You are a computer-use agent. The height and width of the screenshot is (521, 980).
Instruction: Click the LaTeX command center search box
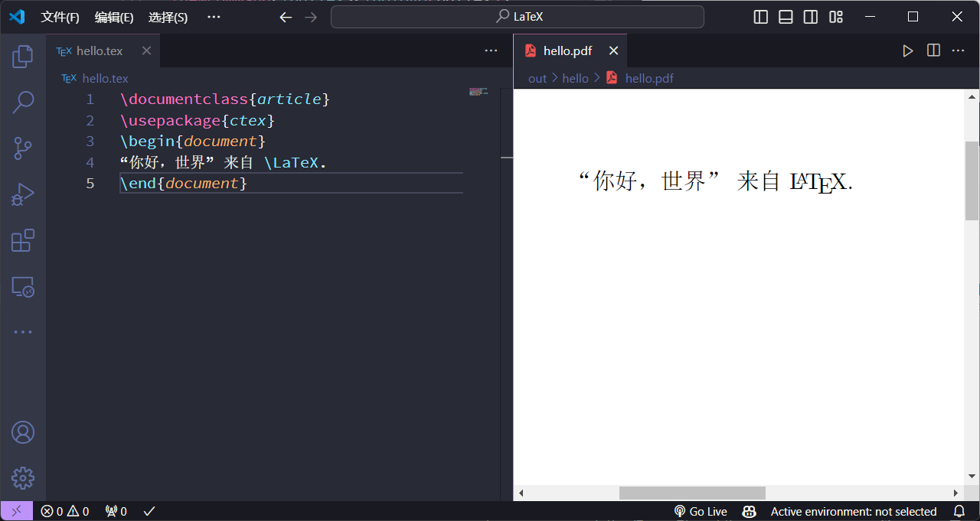click(x=518, y=17)
